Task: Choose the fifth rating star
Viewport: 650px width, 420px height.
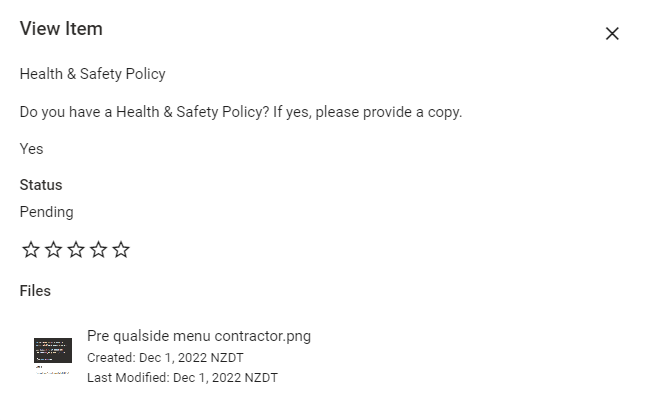Action: (121, 250)
